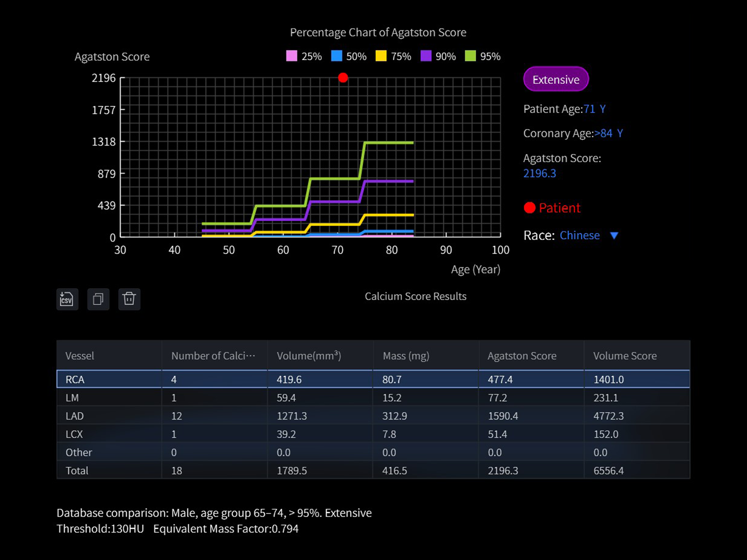This screenshot has height=560, width=747.
Task: Click the Number of Calci… column header
Action: pyautogui.click(x=215, y=355)
